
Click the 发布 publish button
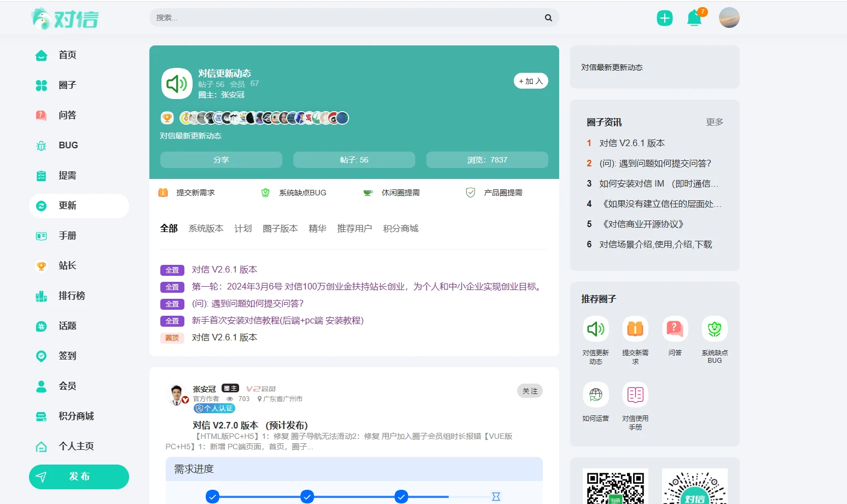tap(79, 477)
